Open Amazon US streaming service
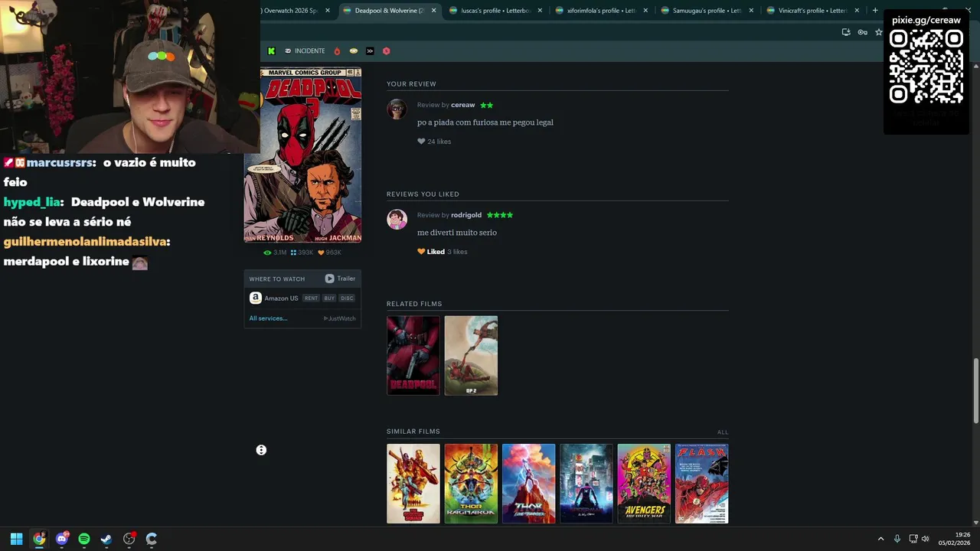The height and width of the screenshot is (551, 980). pyautogui.click(x=274, y=298)
